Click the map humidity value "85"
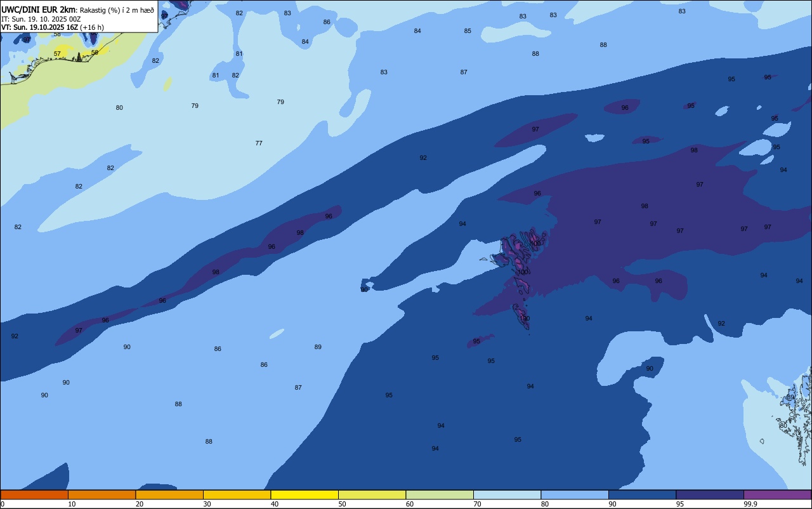 pyautogui.click(x=468, y=31)
